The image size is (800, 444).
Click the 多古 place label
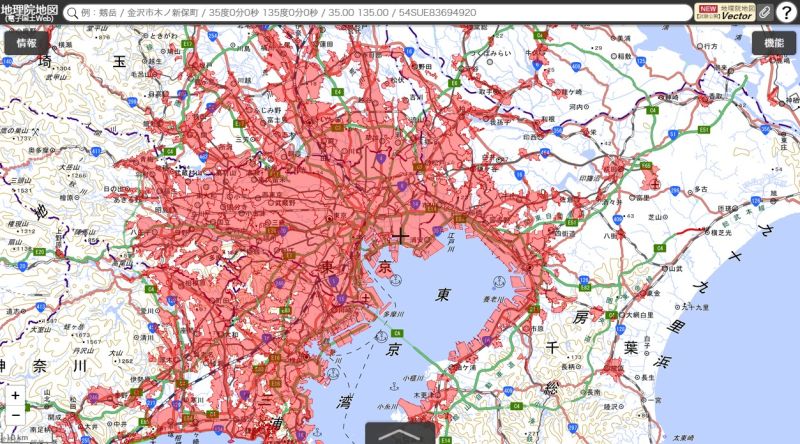pos(701,189)
